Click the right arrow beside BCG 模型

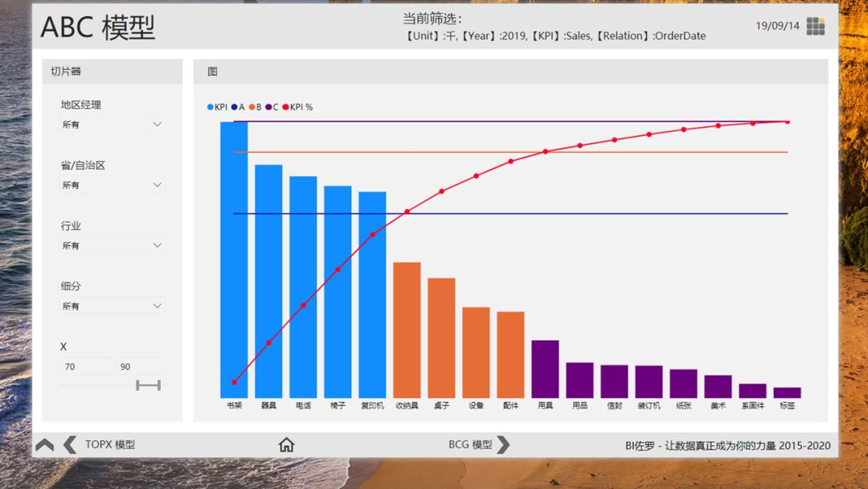503,445
